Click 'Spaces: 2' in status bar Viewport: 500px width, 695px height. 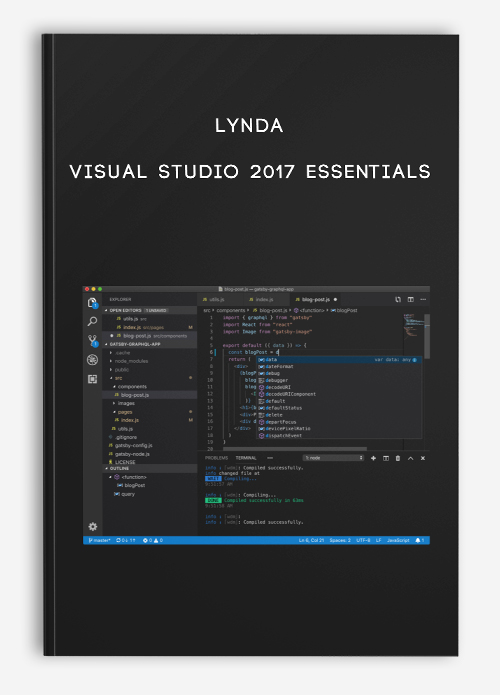[340, 540]
